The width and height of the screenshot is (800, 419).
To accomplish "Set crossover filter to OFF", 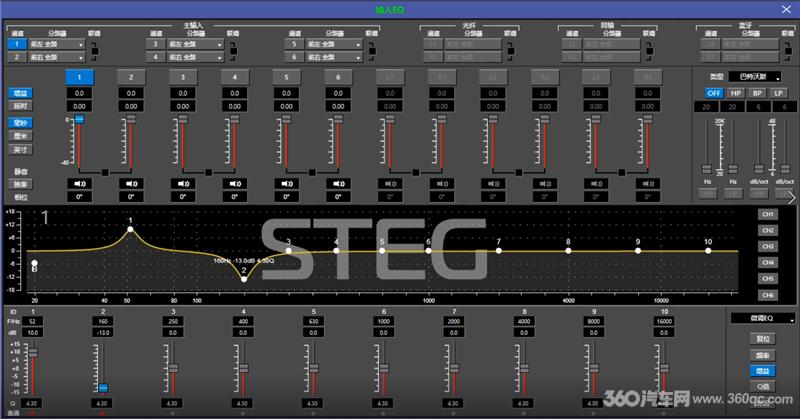I will pos(714,93).
